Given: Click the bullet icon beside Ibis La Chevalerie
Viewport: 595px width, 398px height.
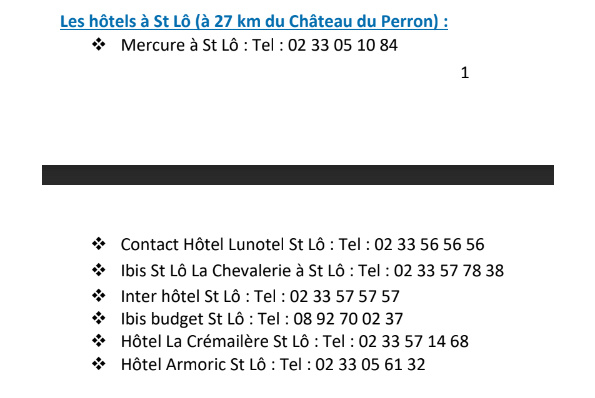Looking at the screenshot, I should 99,270.
